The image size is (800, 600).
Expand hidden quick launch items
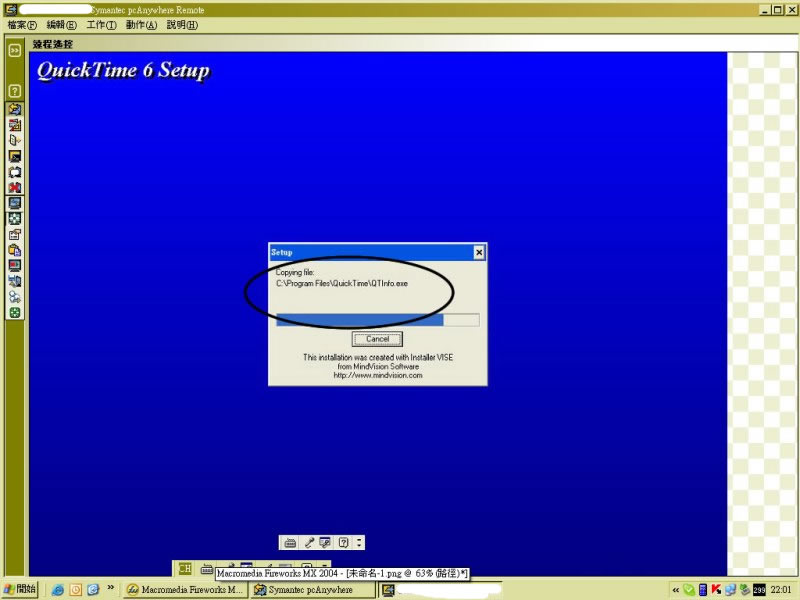[111, 588]
